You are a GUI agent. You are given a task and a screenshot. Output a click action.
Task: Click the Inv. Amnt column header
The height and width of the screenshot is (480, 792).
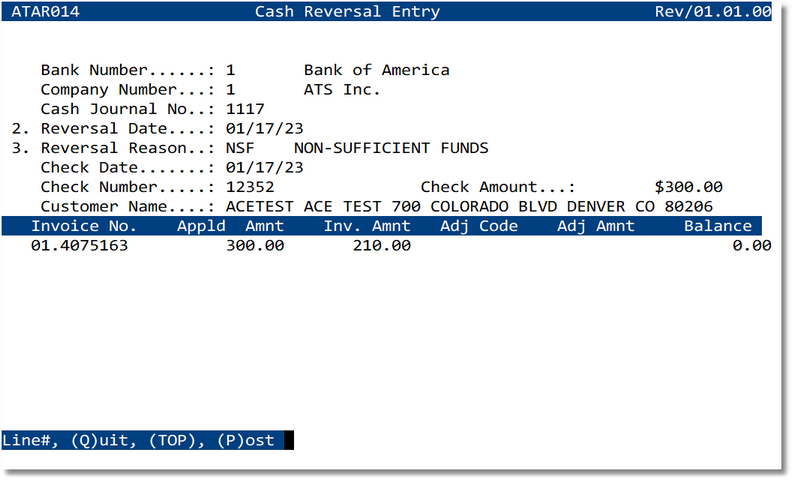coord(366,226)
